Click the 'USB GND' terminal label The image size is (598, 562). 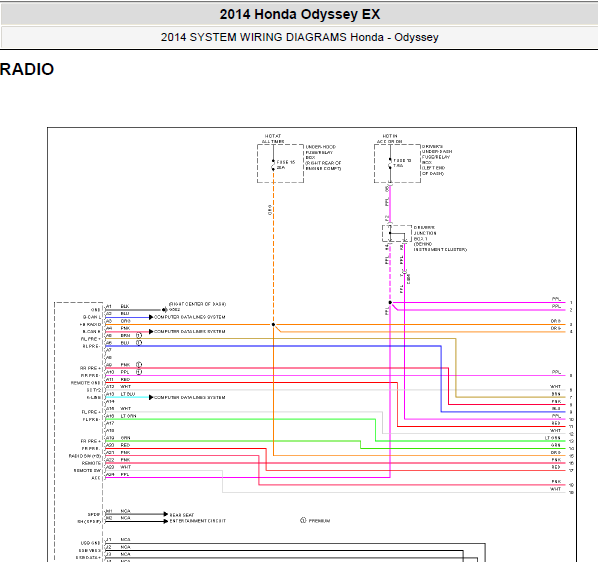tap(91, 543)
